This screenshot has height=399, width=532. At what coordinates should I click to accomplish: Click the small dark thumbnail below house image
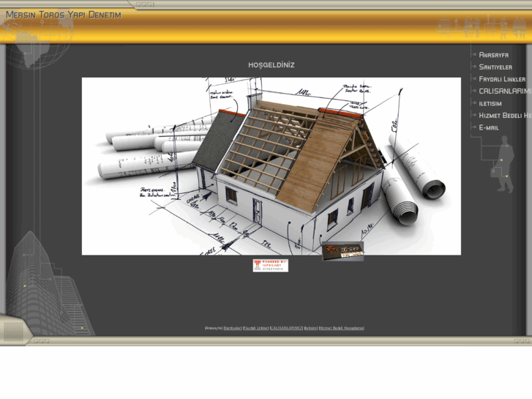pos(342,251)
